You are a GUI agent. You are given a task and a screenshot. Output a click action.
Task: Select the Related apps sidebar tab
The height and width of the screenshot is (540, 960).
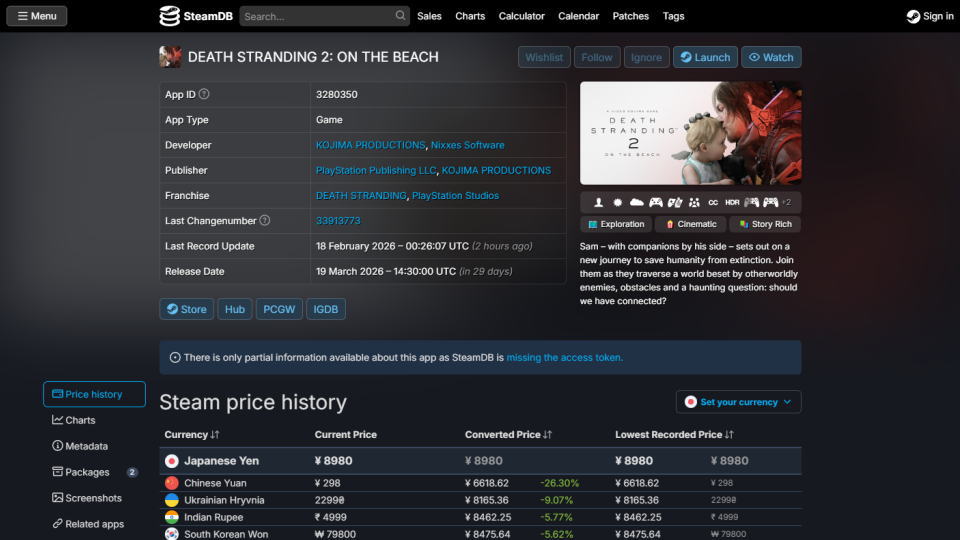[94, 524]
